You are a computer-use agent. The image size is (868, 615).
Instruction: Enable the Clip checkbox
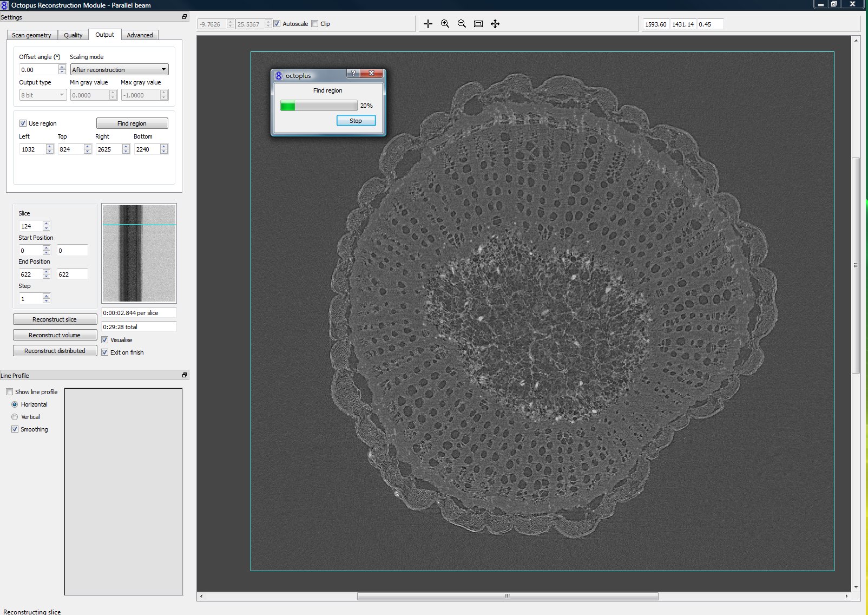coord(315,24)
